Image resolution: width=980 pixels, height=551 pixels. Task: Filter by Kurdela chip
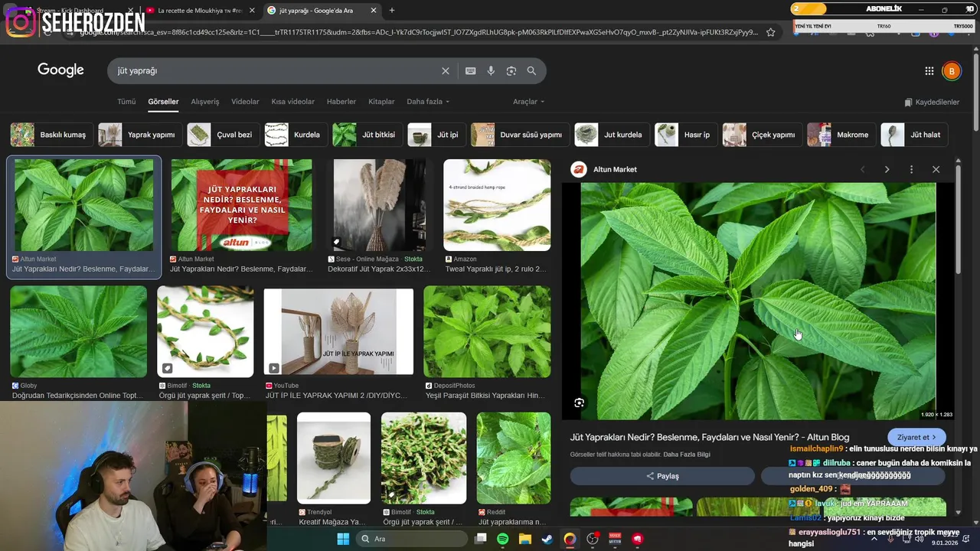[296, 135]
